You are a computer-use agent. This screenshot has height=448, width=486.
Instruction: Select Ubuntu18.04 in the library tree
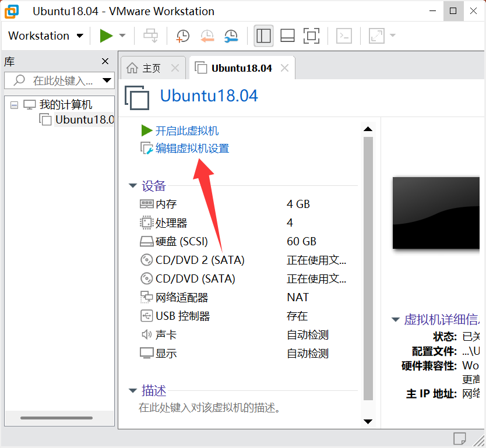[84, 119]
